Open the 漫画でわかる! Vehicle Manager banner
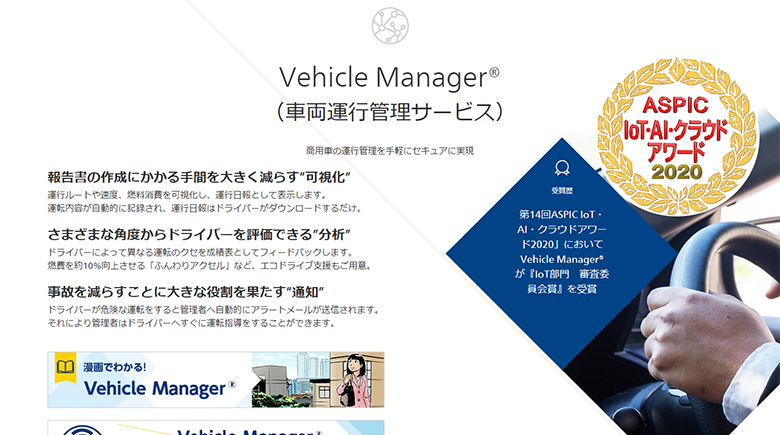This screenshot has width=780, height=435. click(x=216, y=380)
